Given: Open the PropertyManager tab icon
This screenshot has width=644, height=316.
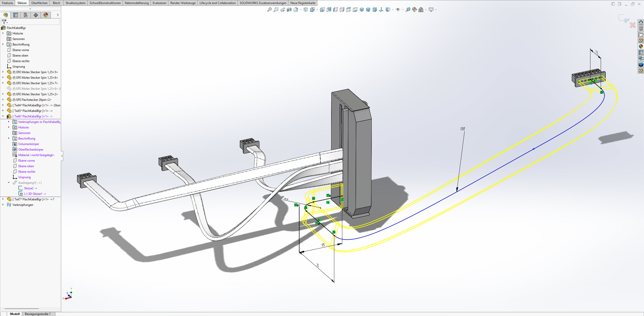Looking at the screenshot, I should point(16,15).
